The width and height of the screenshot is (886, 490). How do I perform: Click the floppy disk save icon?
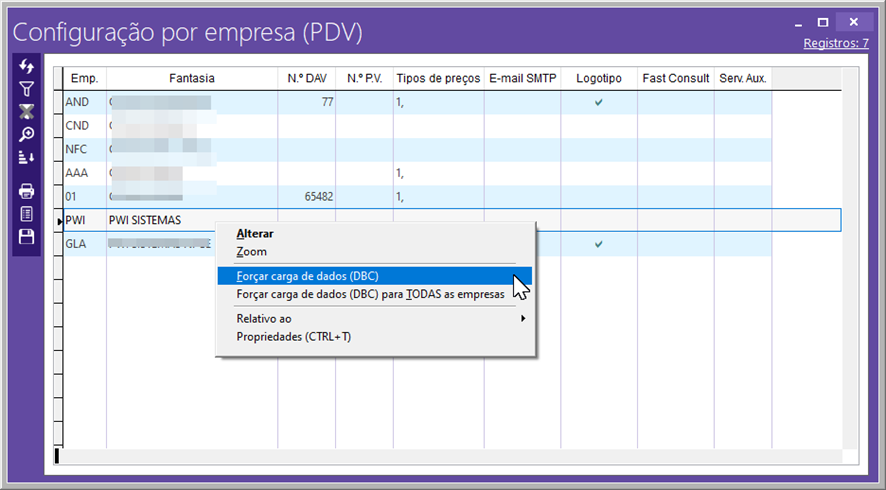(x=27, y=237)
